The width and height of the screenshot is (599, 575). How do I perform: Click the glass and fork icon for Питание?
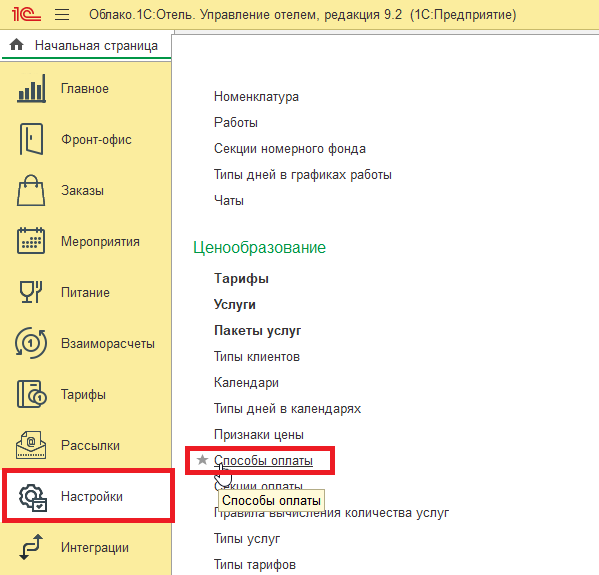tap(31, 292)
